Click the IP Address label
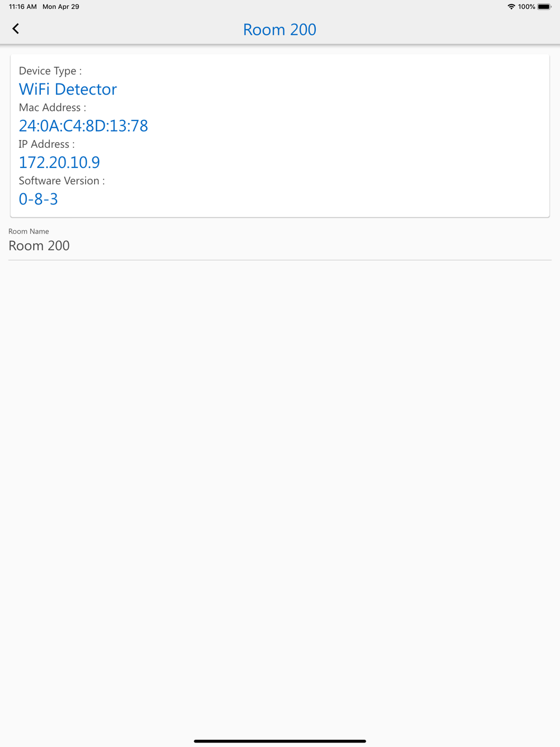Viewport: 560px width, 747px height. click(x=46, y=144)
